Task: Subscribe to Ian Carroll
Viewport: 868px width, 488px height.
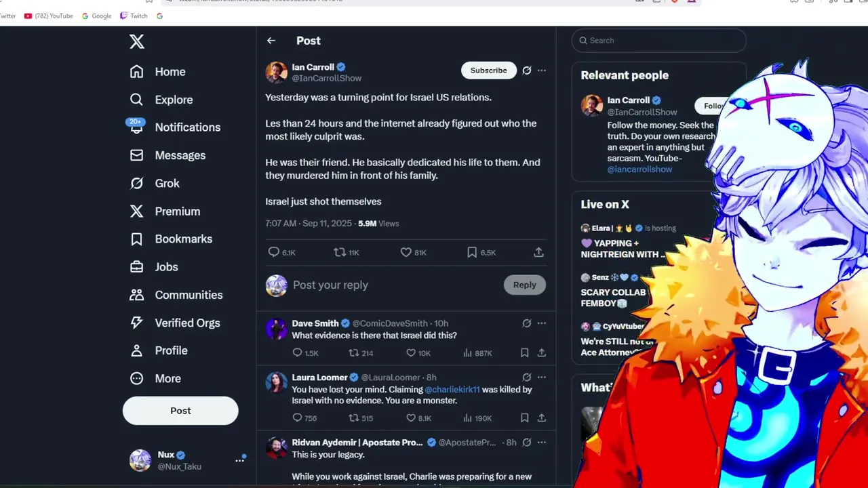Action: point(489,70)
